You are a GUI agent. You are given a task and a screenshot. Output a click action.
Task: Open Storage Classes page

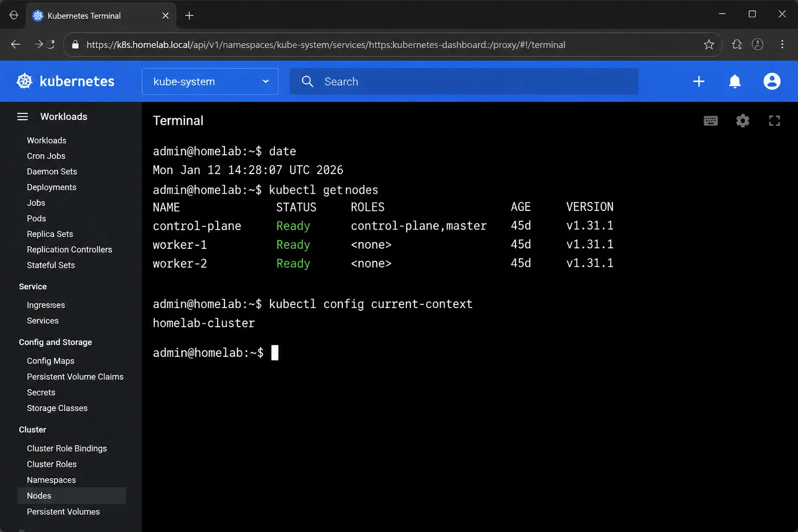[57, 408]
